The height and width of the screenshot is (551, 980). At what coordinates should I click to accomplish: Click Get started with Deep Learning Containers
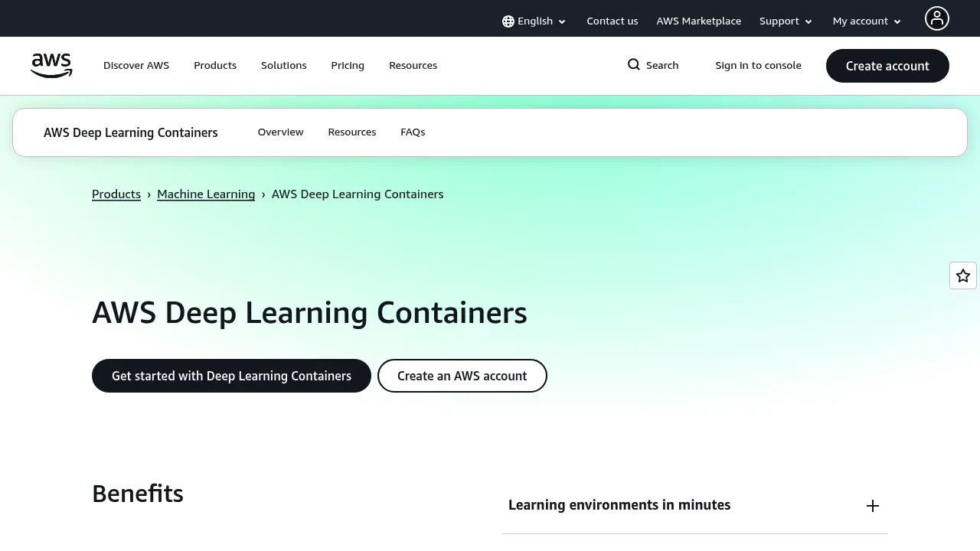tap(231, 376)
